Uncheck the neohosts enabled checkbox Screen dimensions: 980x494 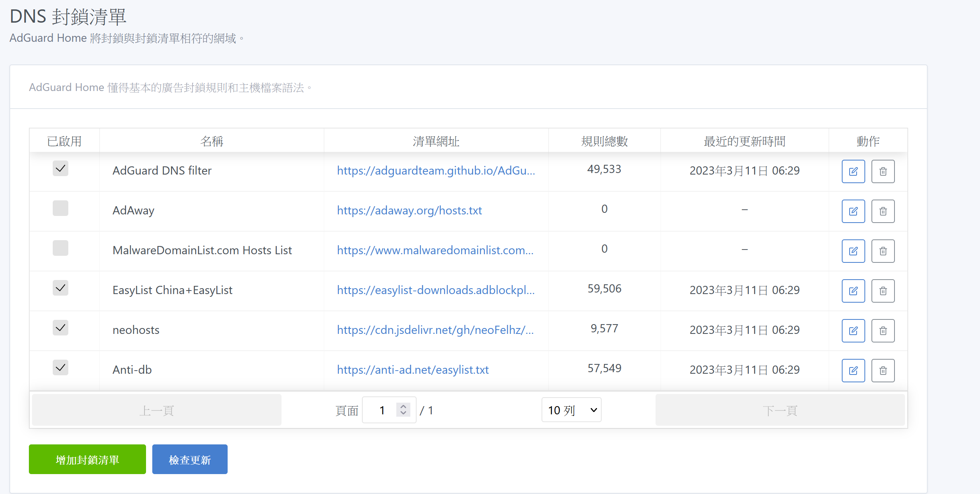(61, 328)
